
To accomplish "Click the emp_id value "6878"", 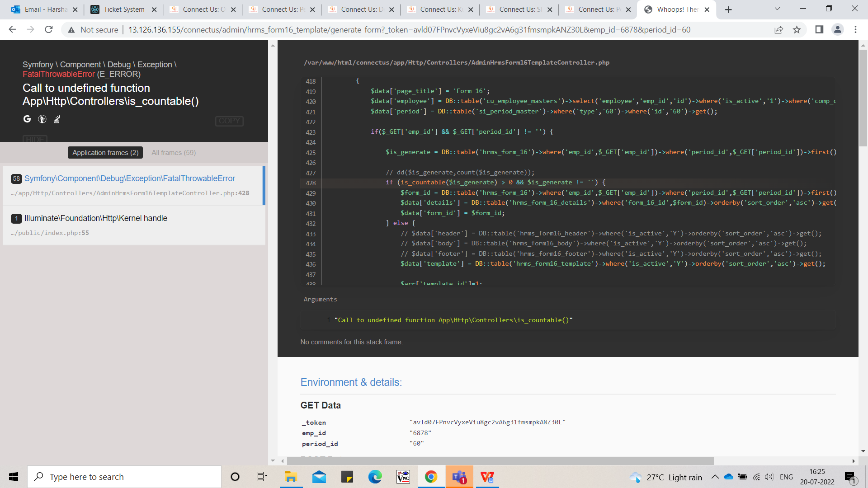I will 420,433.
